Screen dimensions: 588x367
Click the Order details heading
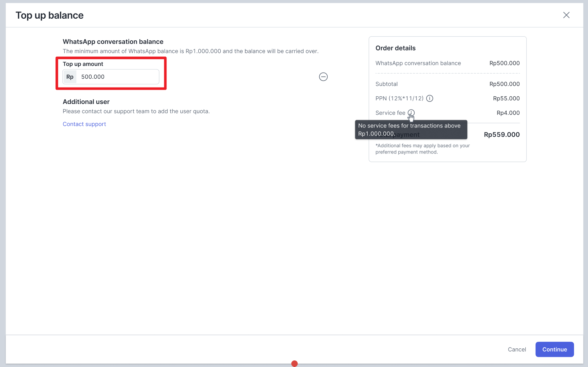click(x=396, y=48)
